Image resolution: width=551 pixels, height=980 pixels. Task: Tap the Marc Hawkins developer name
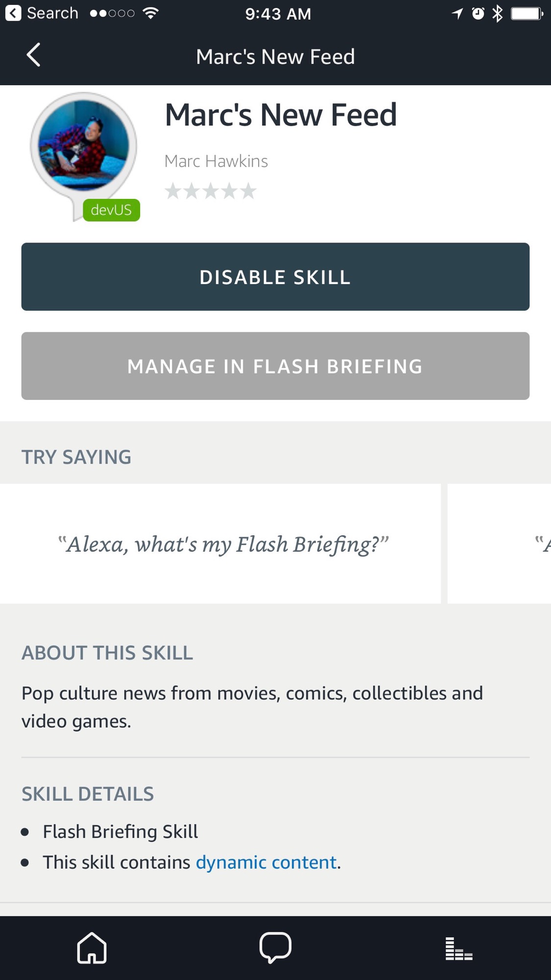tap(216, 161)
